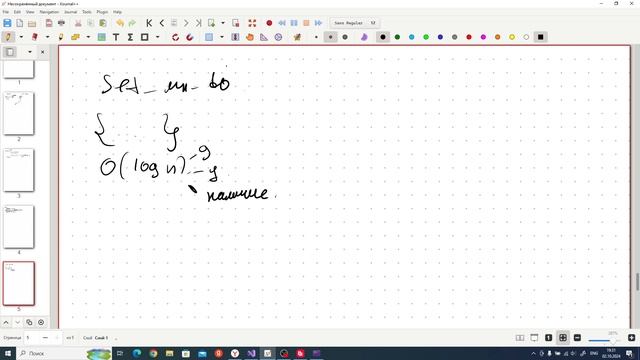Stop audio playback
The height and width of the screenshot is (360, 640).
tap(306, 23)
